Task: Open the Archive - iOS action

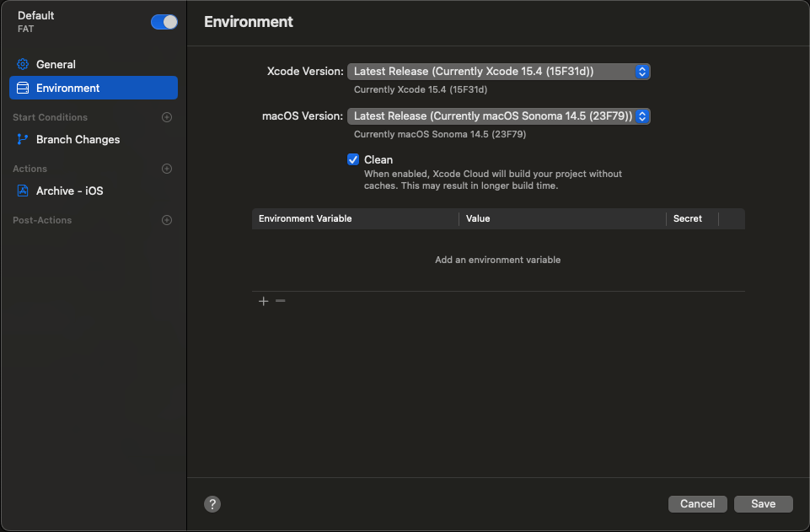Action: click(x=94, y=191)
